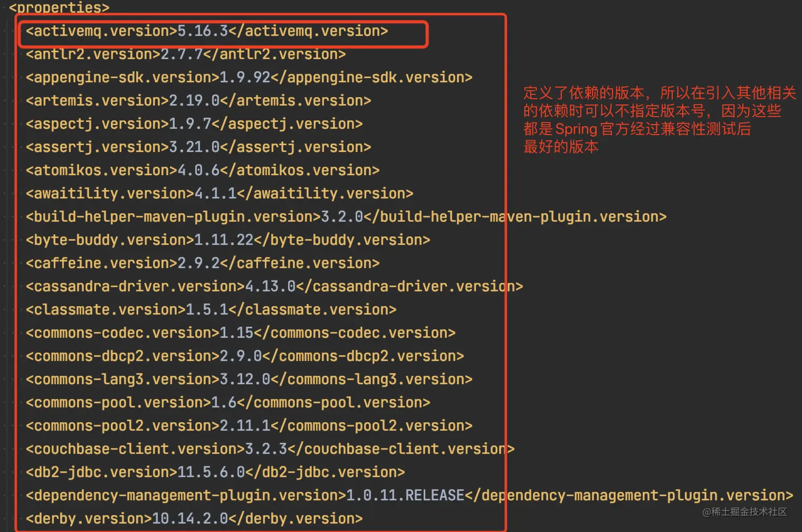Click the couchbase-client.version line

click(x=270, y=449)
